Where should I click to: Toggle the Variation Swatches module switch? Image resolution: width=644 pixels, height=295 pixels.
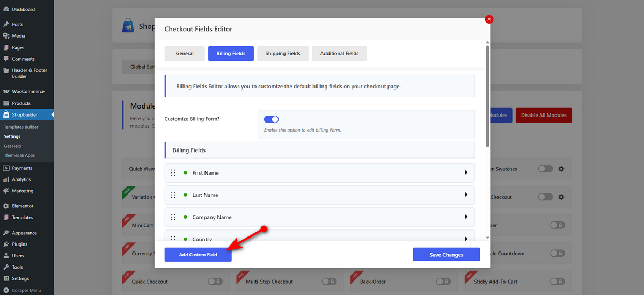[x=545, y=169]
